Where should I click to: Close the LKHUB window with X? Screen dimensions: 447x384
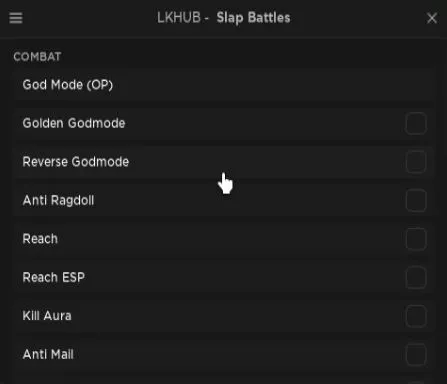pos(432,18)
